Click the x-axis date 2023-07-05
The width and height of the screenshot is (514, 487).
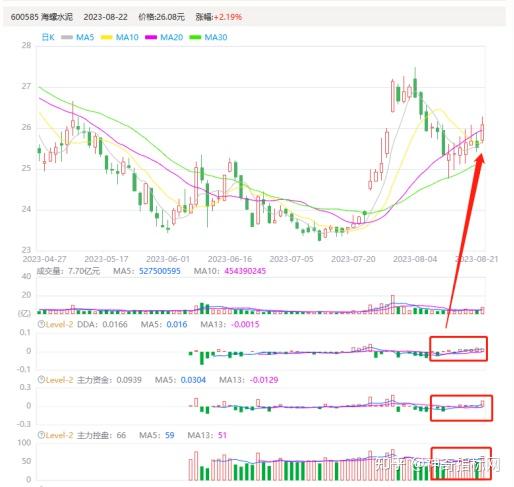[x=291, y=259]
